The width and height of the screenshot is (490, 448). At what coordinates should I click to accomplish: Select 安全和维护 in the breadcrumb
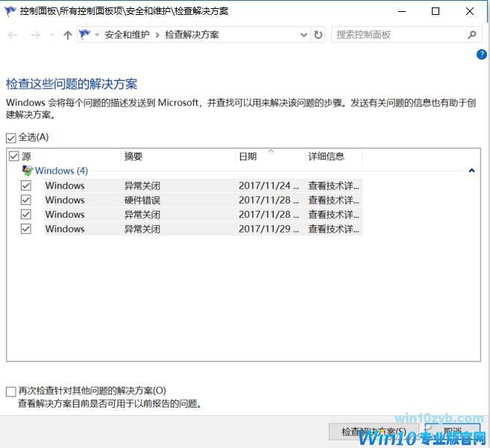click(127, 35)
